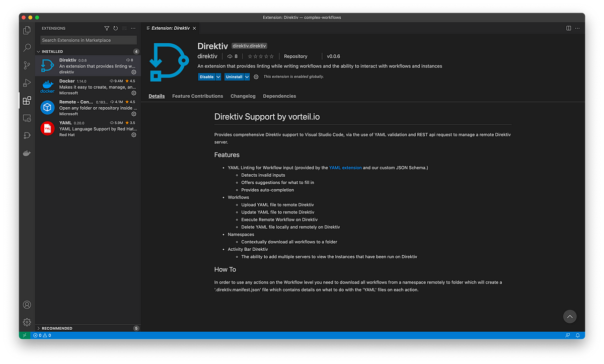Image resolution: width=604 pixels, height=364 pixels.
Task: Open the manage gear for Docker extension
Action: click(134, 93)
